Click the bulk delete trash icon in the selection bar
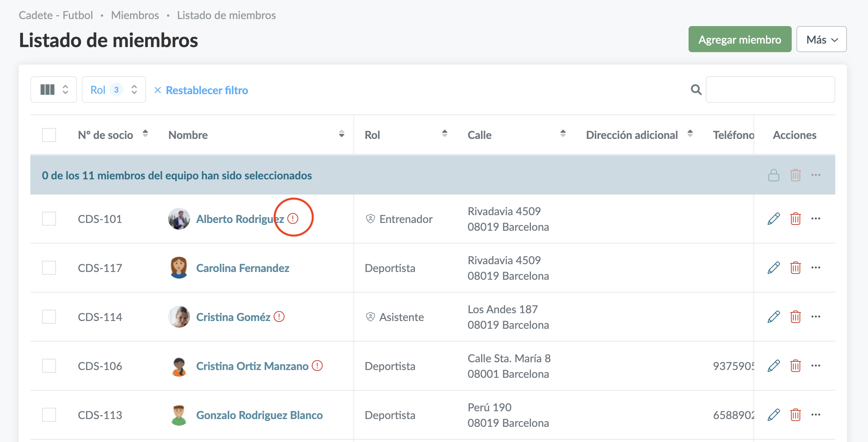The width and height of the screenshot is (868, 442). tap(795, 175)
